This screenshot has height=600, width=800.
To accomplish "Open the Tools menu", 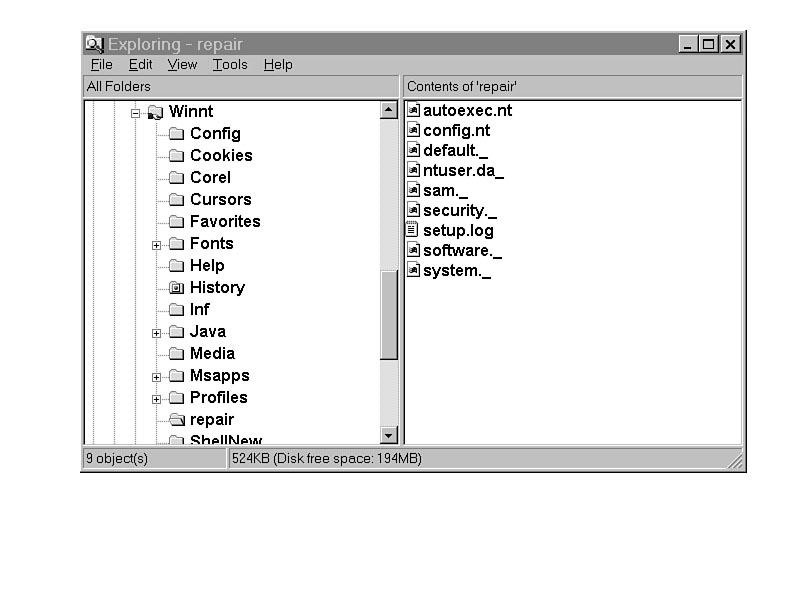I will 229,65.
